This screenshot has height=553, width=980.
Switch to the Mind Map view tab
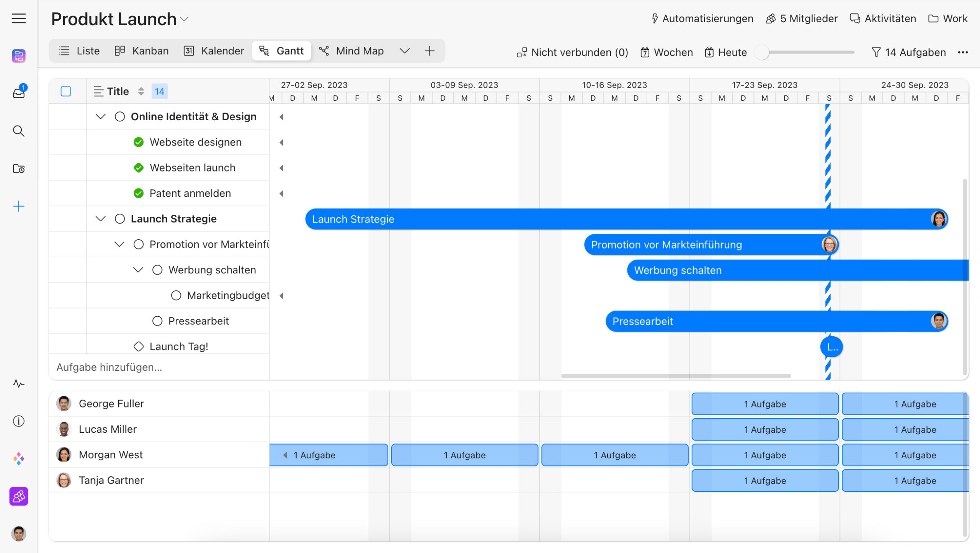coord(351,51)
